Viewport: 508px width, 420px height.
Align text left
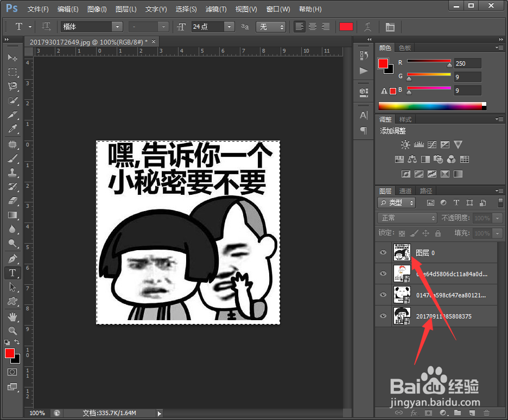[x=300, y=27]
